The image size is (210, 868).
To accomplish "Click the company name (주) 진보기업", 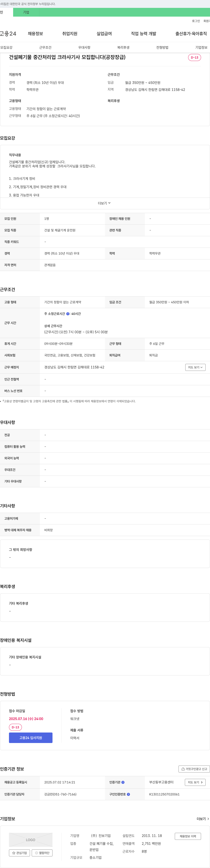I will coord(101,836).
